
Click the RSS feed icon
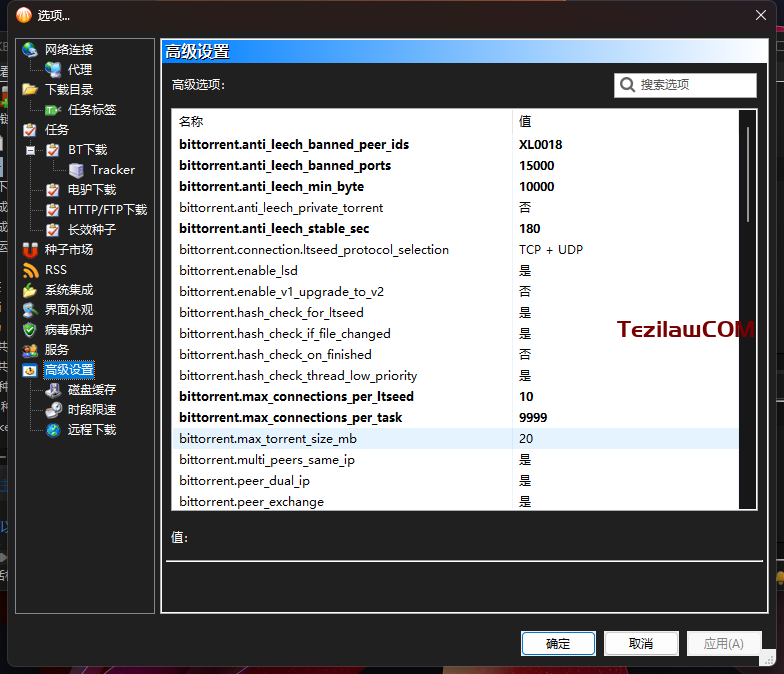30,270
